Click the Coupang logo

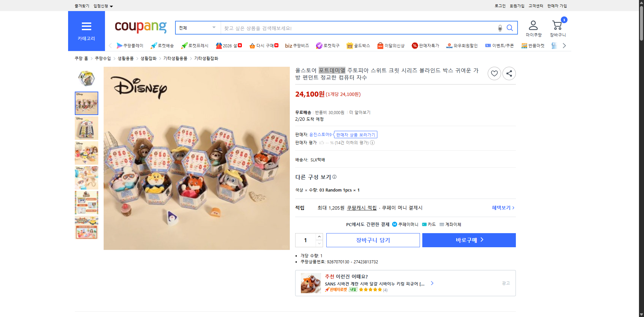coord(140,28)
